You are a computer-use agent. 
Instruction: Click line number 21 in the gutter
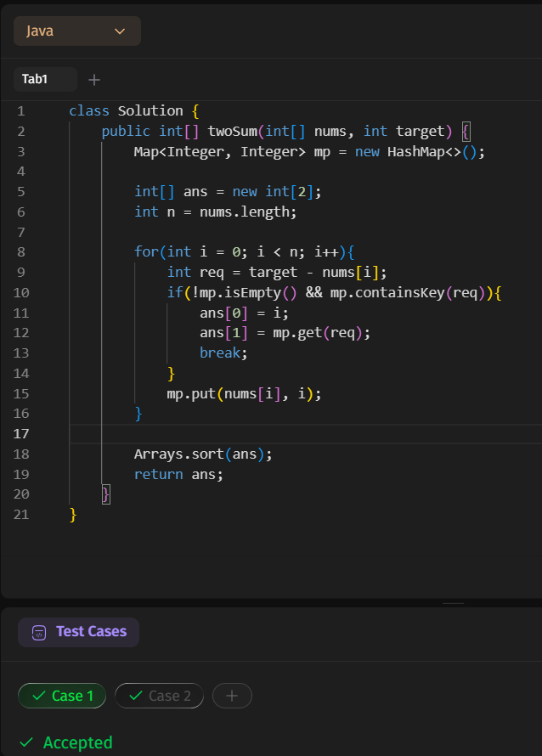tap(21, 515)
